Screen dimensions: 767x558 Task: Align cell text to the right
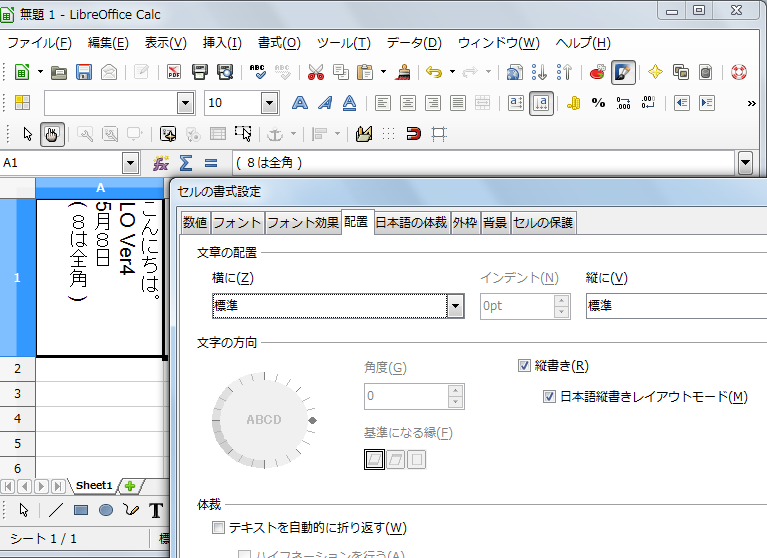click(x=432, y=103)
